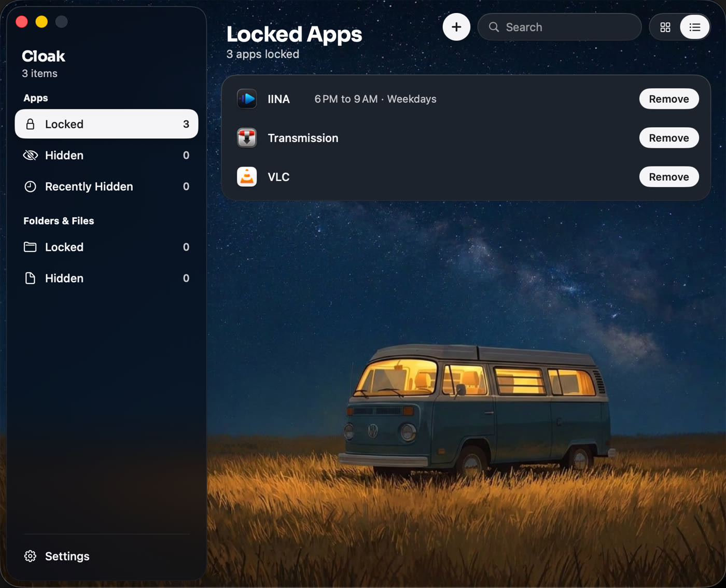
Task: Click the VLC cone icon
Action: [247, 177]
